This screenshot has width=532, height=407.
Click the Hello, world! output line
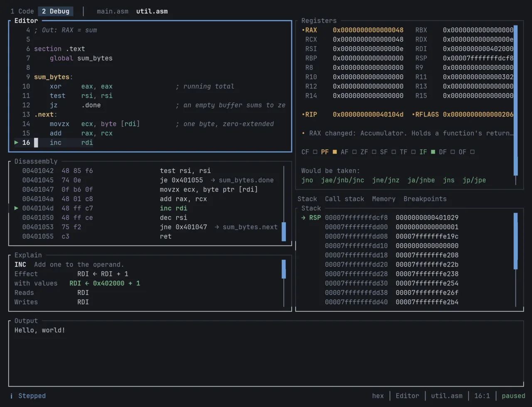click(x=40, y=330)
